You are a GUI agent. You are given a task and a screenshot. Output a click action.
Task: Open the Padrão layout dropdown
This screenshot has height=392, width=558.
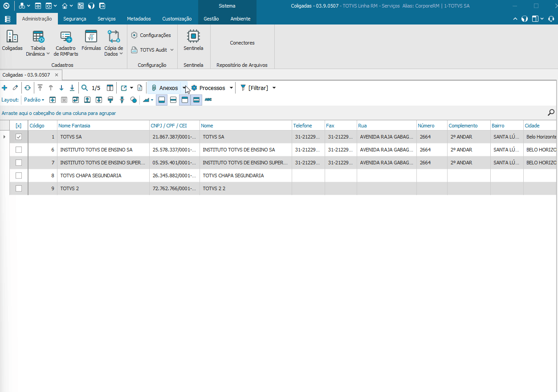(x=34, y=100)
